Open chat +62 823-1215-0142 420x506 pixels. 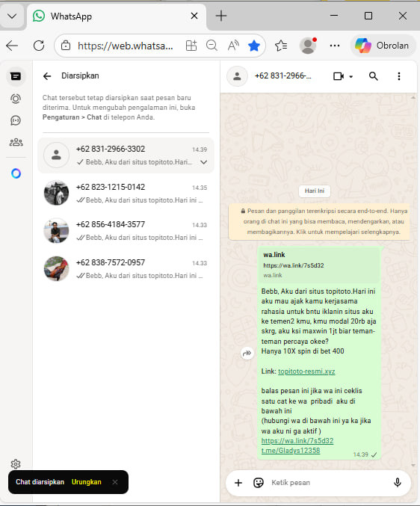(x=126, y=193)
